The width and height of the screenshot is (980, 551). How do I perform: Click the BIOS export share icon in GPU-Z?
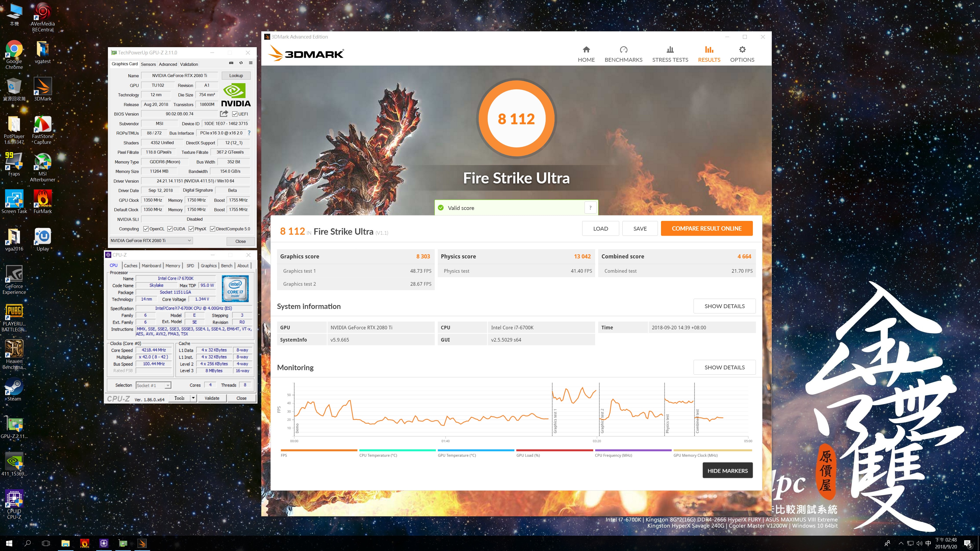[224, 114]
